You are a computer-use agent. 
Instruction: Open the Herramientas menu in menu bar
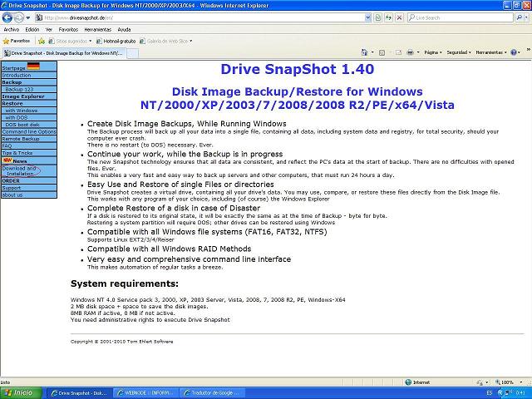[98, 30]
